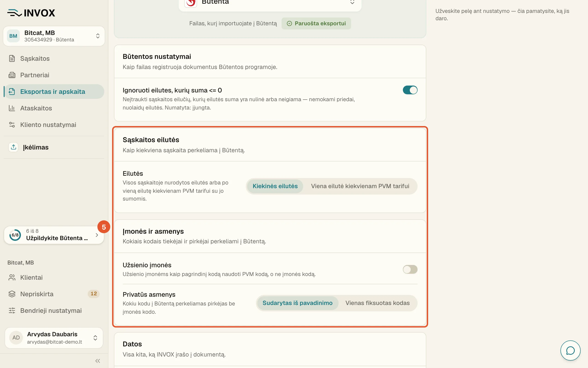Go to Sąskaitos page
Viewport: 588px width, 368px height.
tap(54, 58)
